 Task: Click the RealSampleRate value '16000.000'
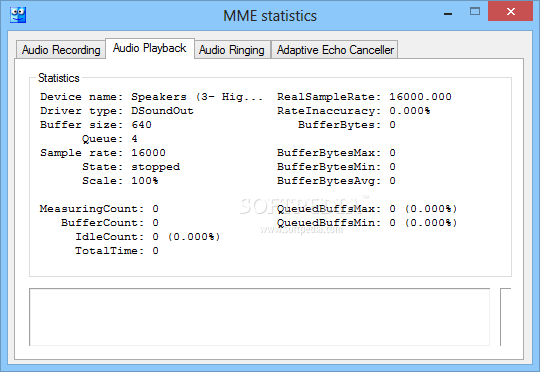pos(420,97)
